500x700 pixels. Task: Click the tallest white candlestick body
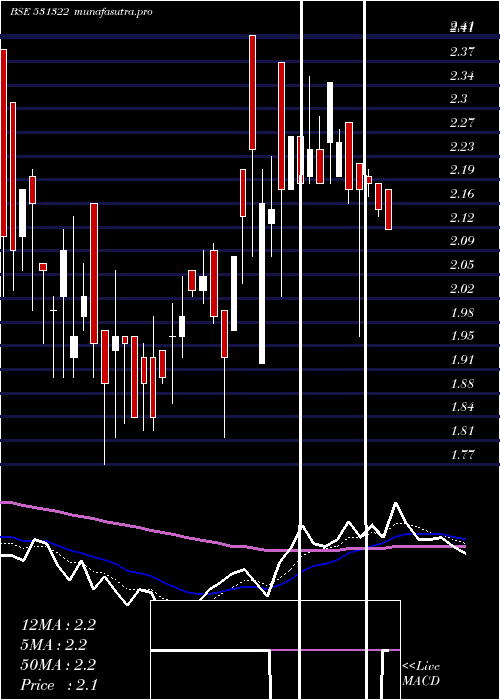point(262,283)
